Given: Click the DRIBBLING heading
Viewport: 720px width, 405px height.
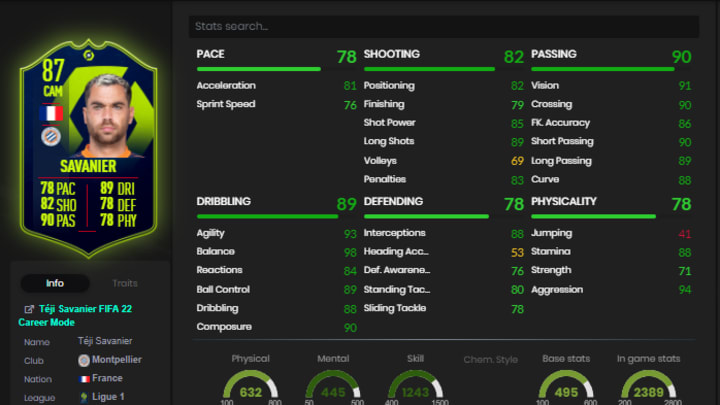Looking at the screenshot, I should (x=224, y=201).
